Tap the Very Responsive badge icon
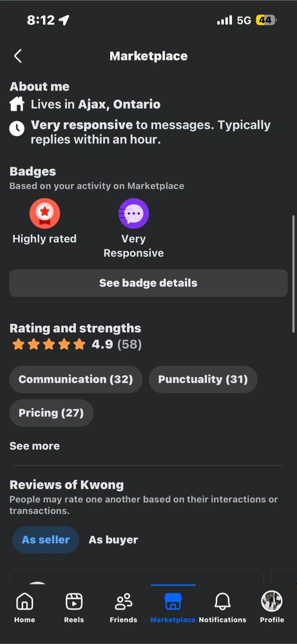Screen dimensions: 297x644 [x=134, y=213]
